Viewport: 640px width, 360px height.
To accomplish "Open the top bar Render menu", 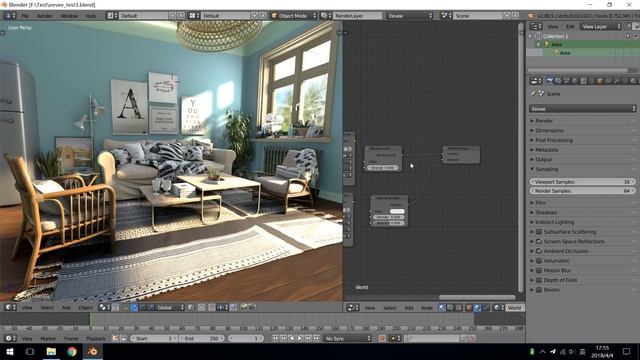I will click(44, 16).
